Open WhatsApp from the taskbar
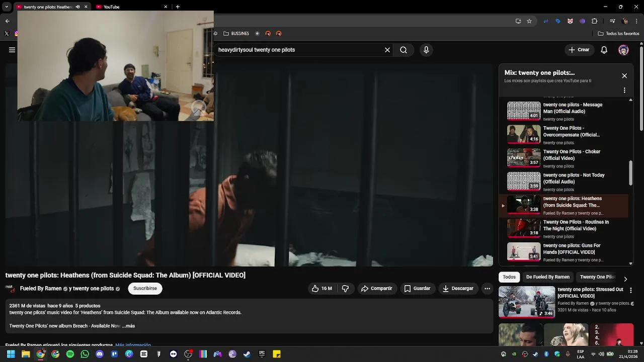 pos(85,354)
